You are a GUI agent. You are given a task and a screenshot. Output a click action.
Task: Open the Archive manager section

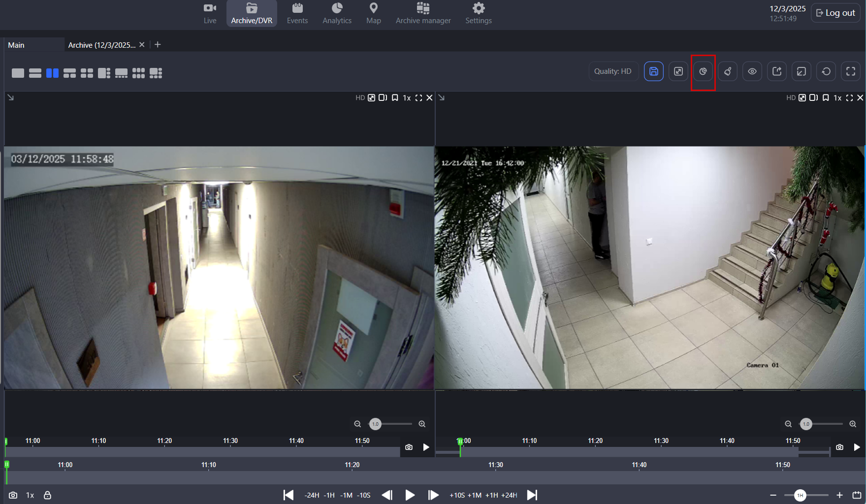(x=423, y=13)
